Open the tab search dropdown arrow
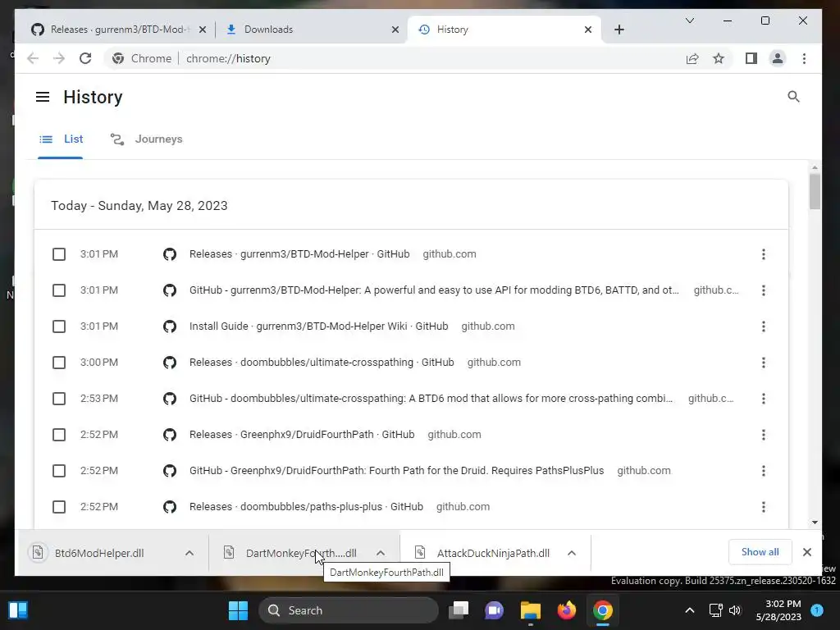 coord(689,21)
